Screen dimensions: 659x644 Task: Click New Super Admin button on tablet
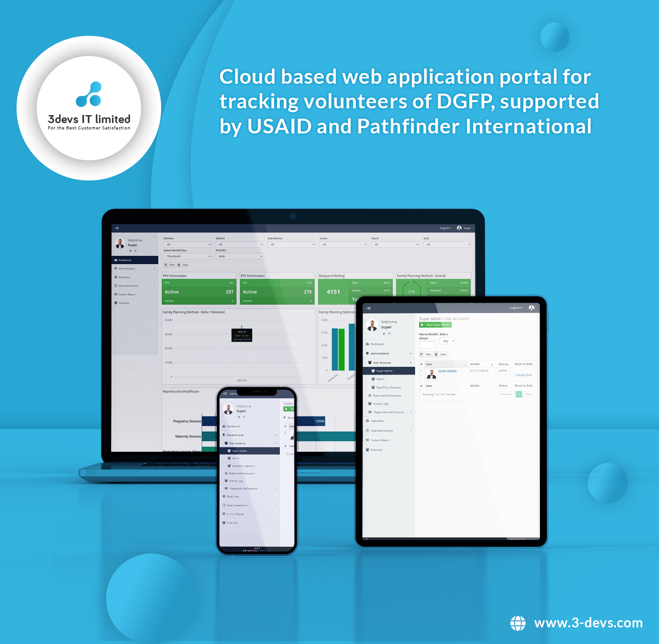pos(435,325)
